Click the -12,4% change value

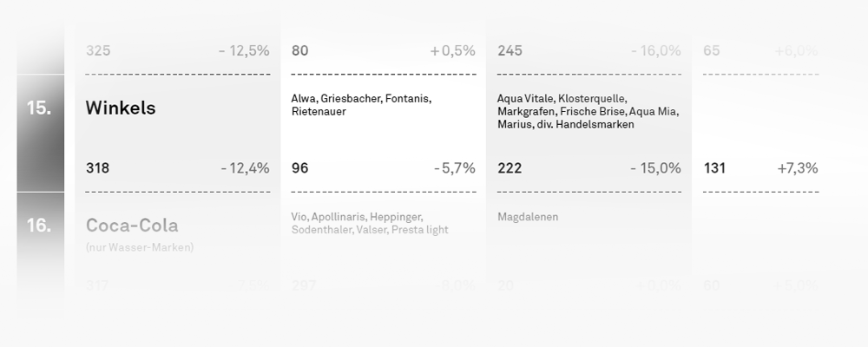tap(246, 168)
